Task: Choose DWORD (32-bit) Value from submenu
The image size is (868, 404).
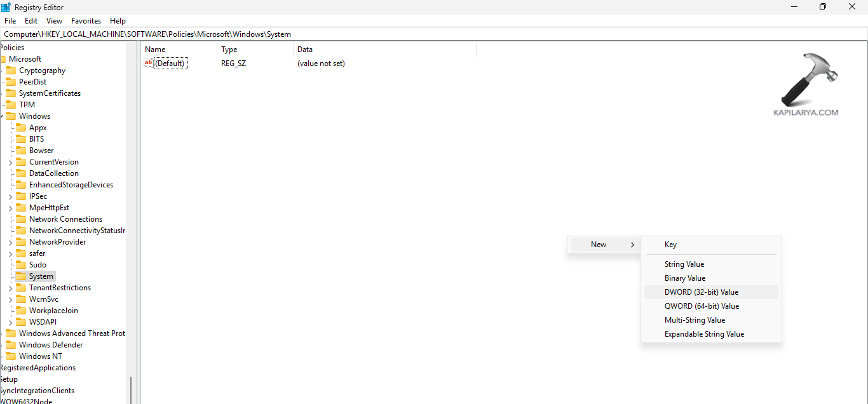Action: click(711, 292)
